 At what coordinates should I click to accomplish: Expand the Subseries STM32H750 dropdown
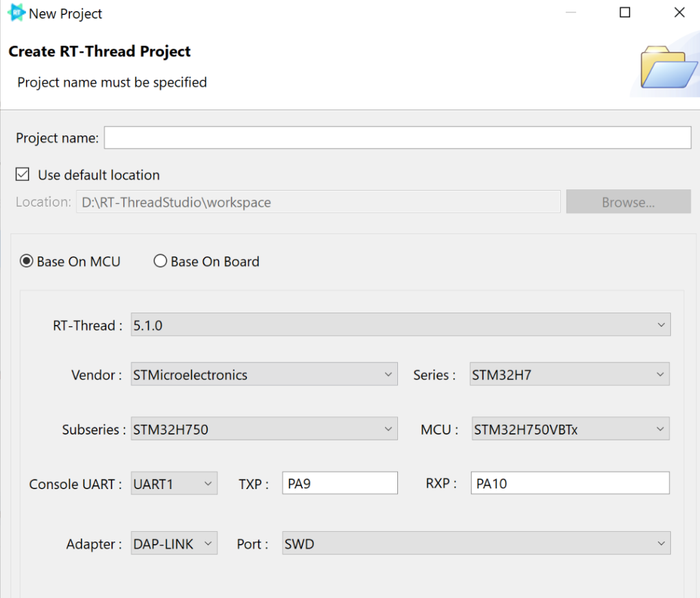[264, 429]
